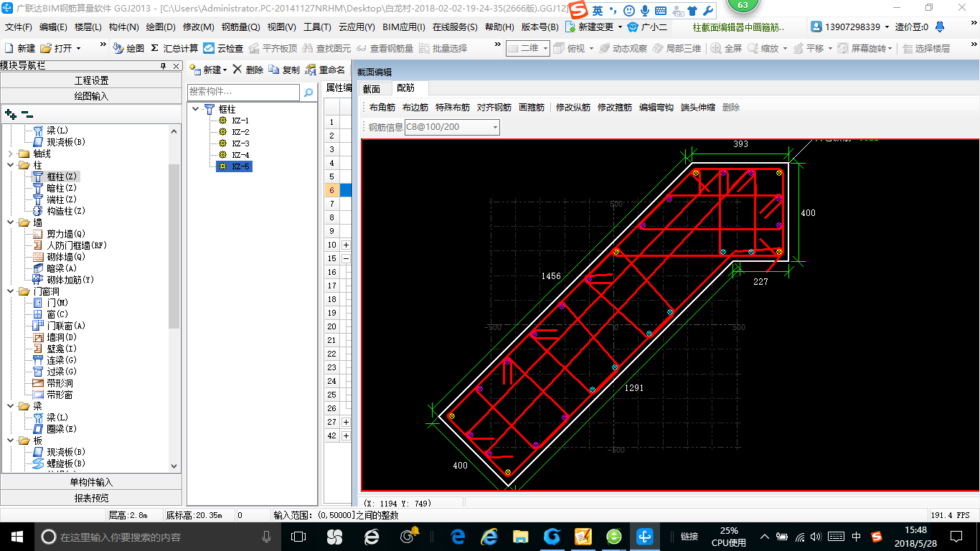Open 新建 dropdown arrow in component panel
Viewport: 980px width, 551px height.
(225, 70)
